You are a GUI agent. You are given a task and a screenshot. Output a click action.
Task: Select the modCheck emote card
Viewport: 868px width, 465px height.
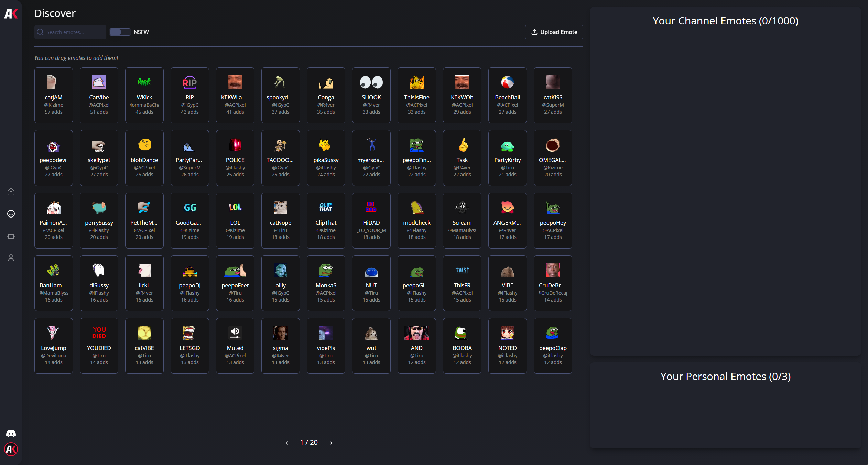point(417,221)
